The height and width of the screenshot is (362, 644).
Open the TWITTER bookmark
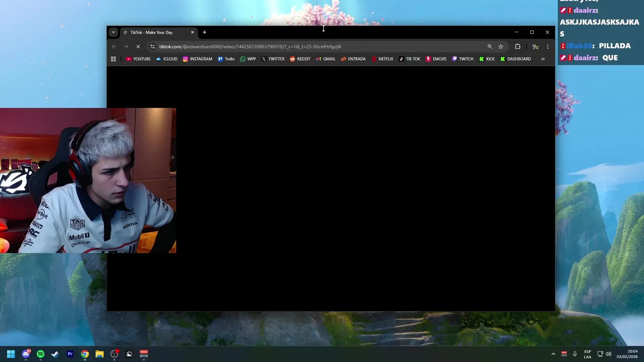(273, 59)
